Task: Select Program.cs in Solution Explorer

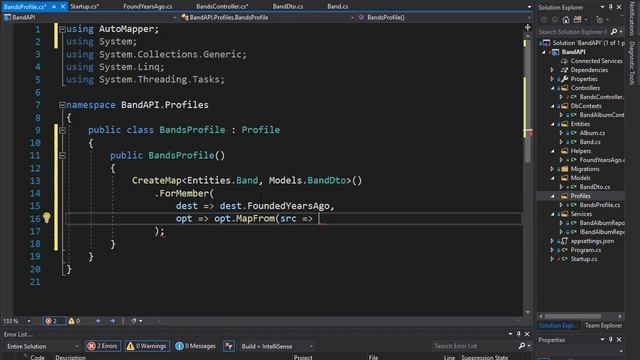Action: click(x=586, y=250)
